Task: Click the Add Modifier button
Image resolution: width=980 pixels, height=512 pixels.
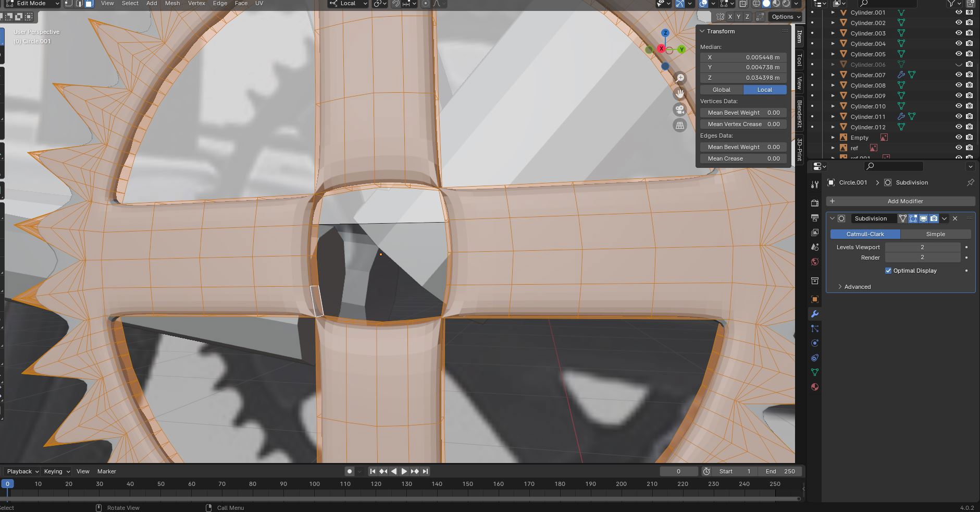Action: pos(900,201)
